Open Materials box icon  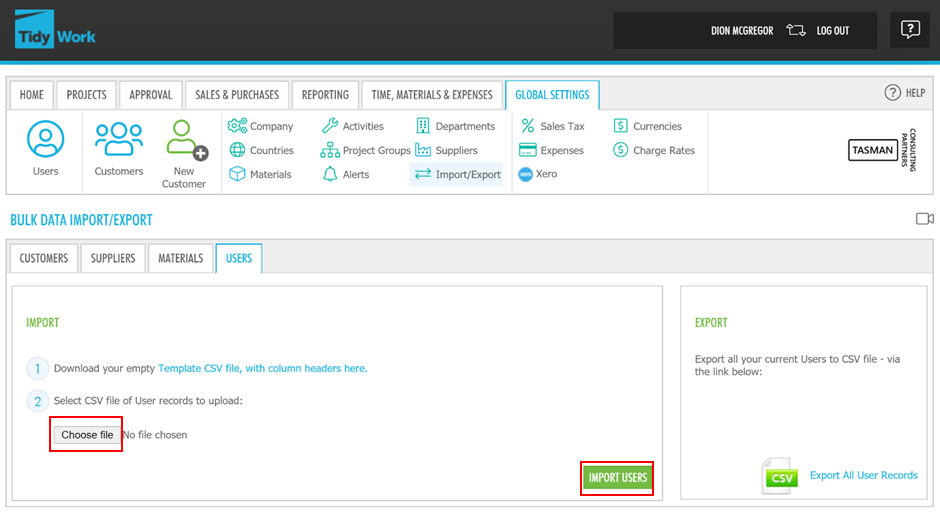[237, 174]
